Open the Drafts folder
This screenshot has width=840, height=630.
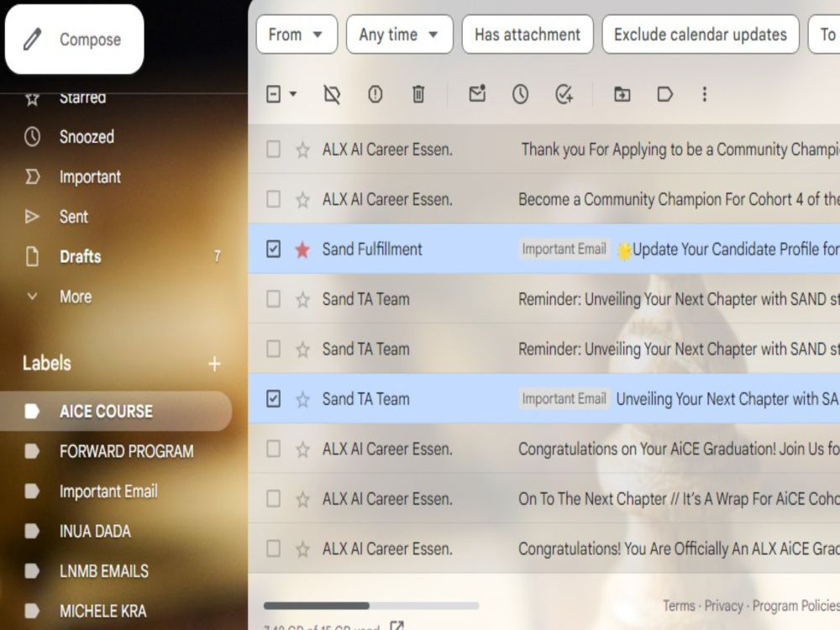tap(81, 256)
